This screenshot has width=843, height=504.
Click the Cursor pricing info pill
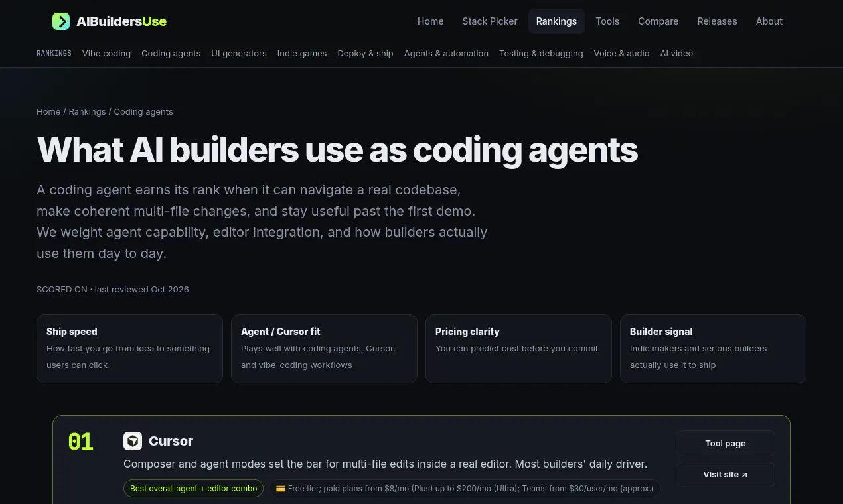(465, 489)
